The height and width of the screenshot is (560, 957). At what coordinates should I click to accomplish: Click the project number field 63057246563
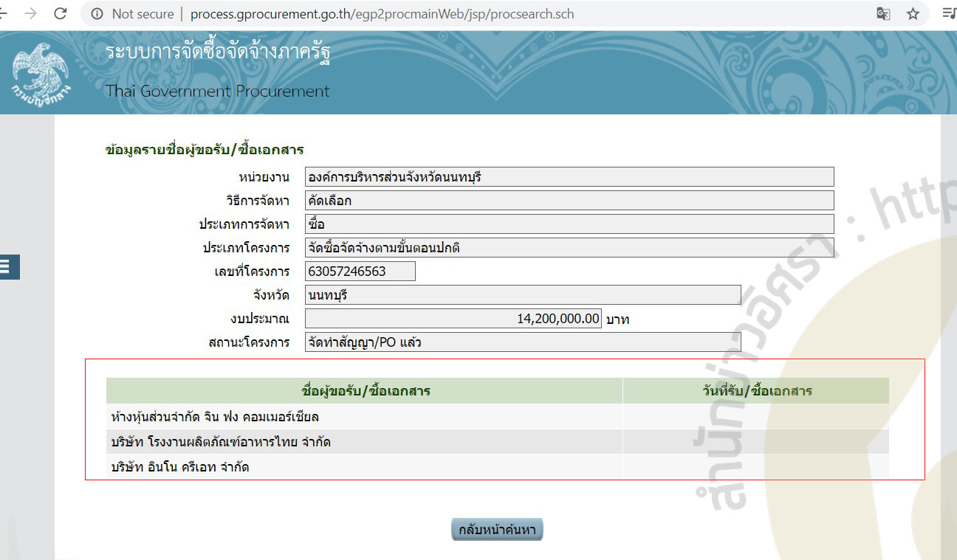coord(360,271)
